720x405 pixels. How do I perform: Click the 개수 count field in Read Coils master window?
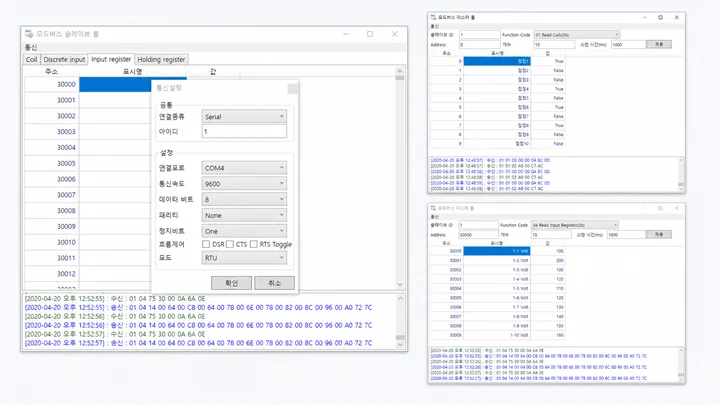coord(554,45)
